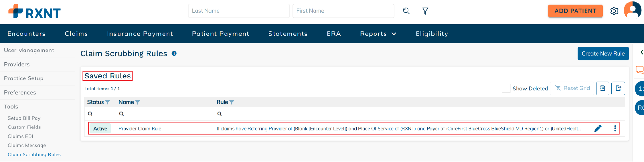Image resolution: width=644 pixels, height=162 pixels.
Task: Click the export grid icon
Action: coord(618,88)
